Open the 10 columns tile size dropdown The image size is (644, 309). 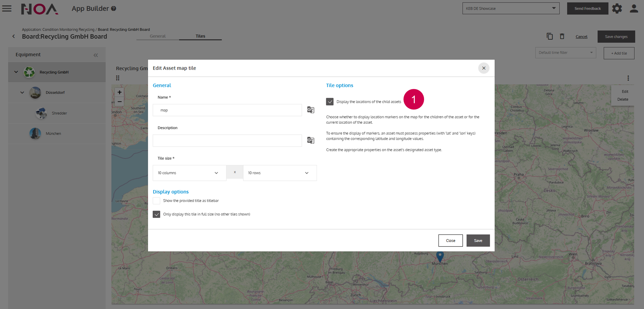coord(189,173)
